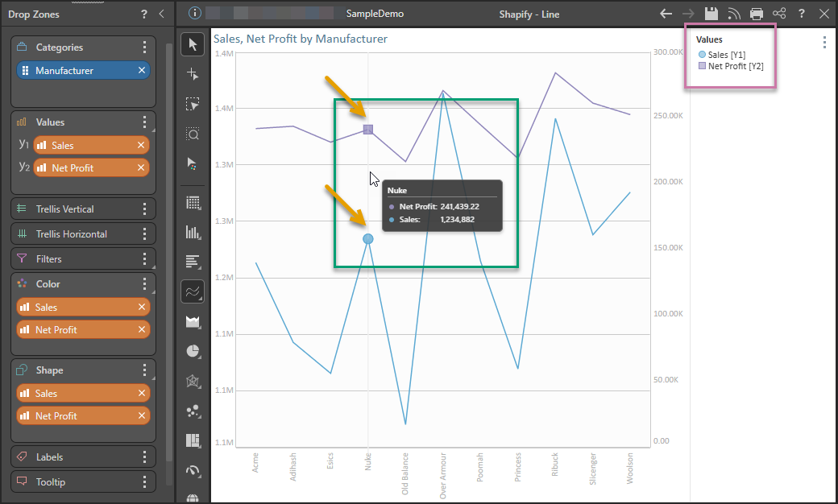Click the save disk icon
Image resolution: width=838 pixels, height=504 pixels.
(x=711, y=14)
